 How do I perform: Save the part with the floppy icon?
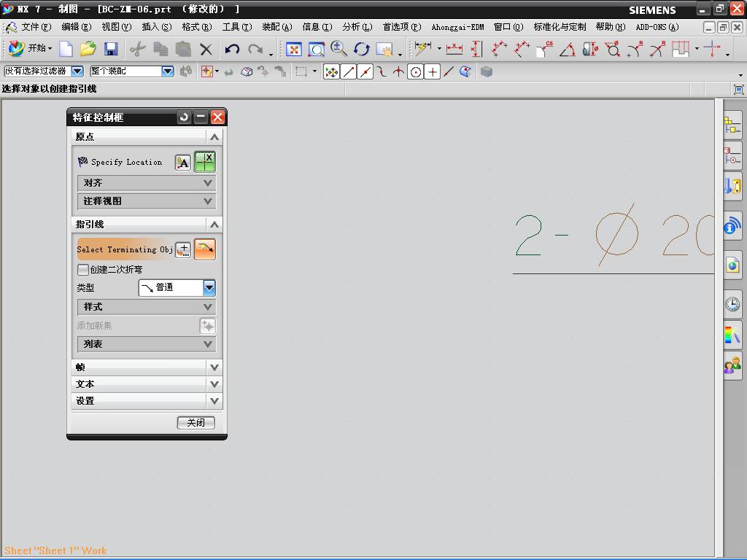pos(111,49)
